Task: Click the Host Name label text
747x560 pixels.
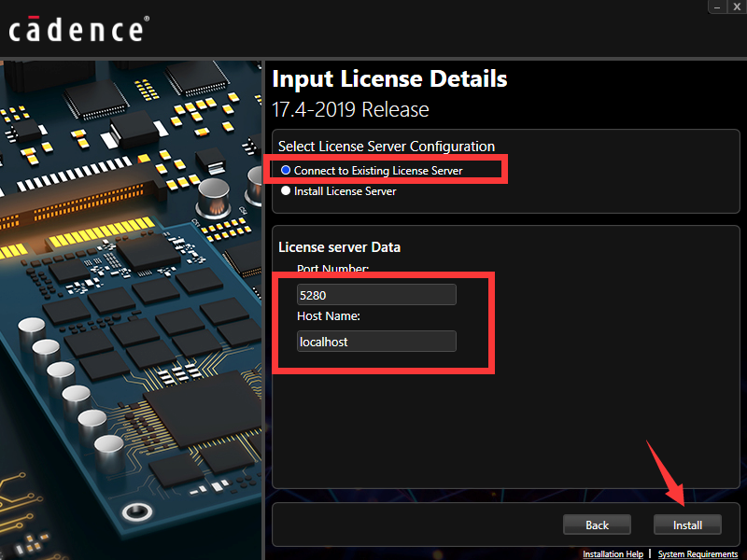Action: (328, 316)
